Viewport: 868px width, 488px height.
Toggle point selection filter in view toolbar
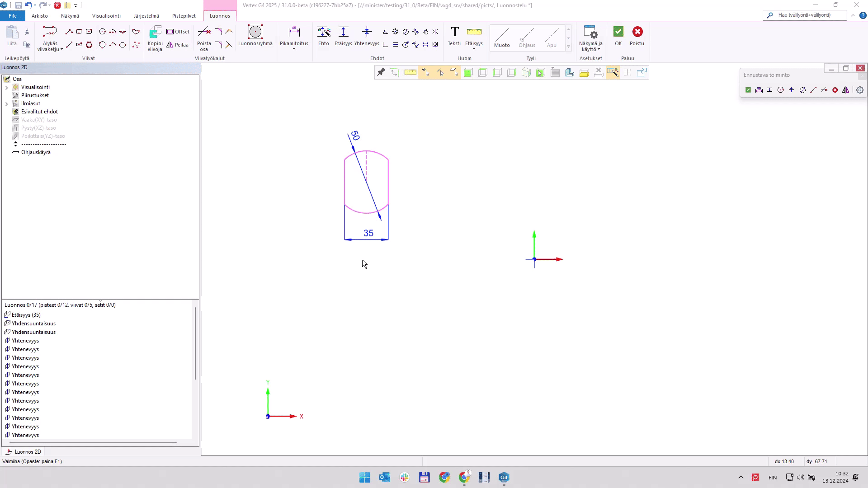(x=425, y=72)
